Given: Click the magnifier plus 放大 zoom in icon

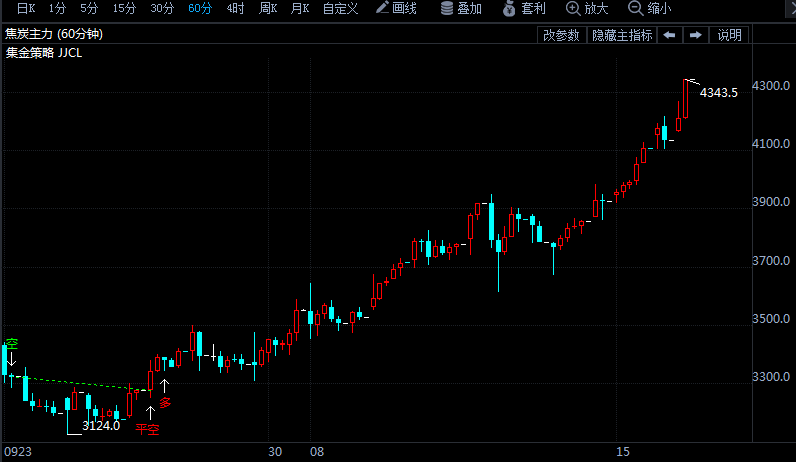Looking at the screenshot, I should point(573,8).
